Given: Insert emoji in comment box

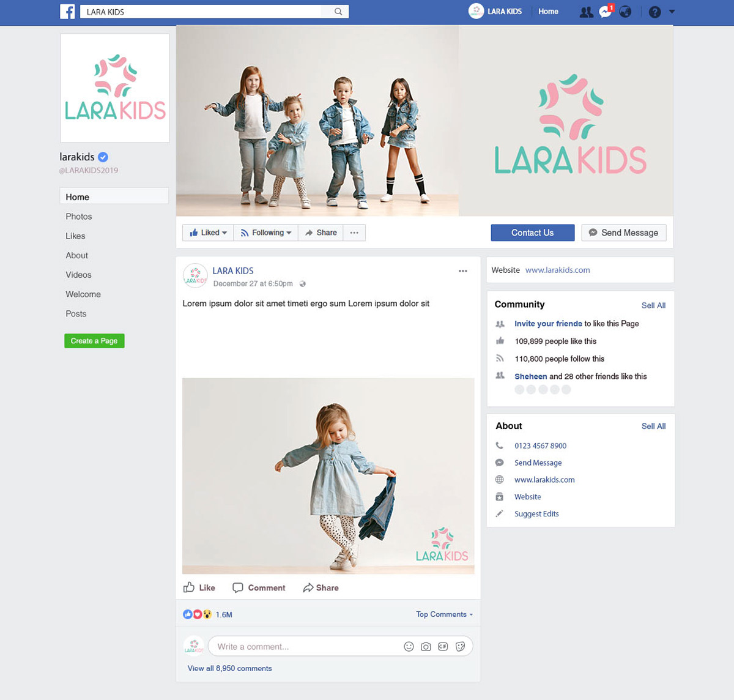Looking at the screenshot, I should [x=409, y=646].
